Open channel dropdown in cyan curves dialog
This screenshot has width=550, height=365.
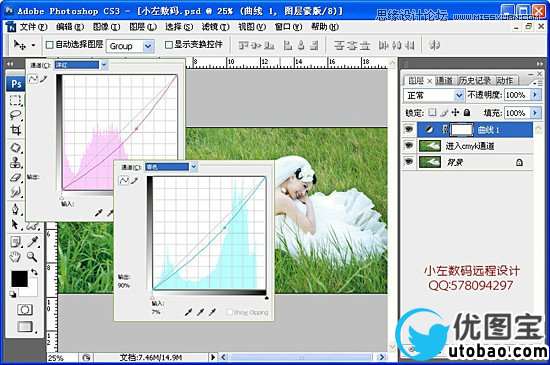(x=194, y=167)
